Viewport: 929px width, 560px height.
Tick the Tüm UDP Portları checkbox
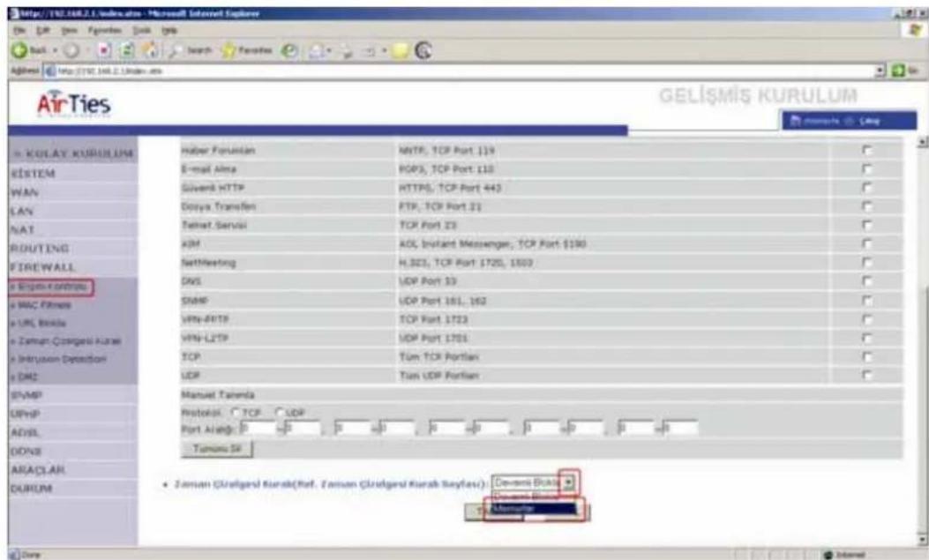pos(866,376)
